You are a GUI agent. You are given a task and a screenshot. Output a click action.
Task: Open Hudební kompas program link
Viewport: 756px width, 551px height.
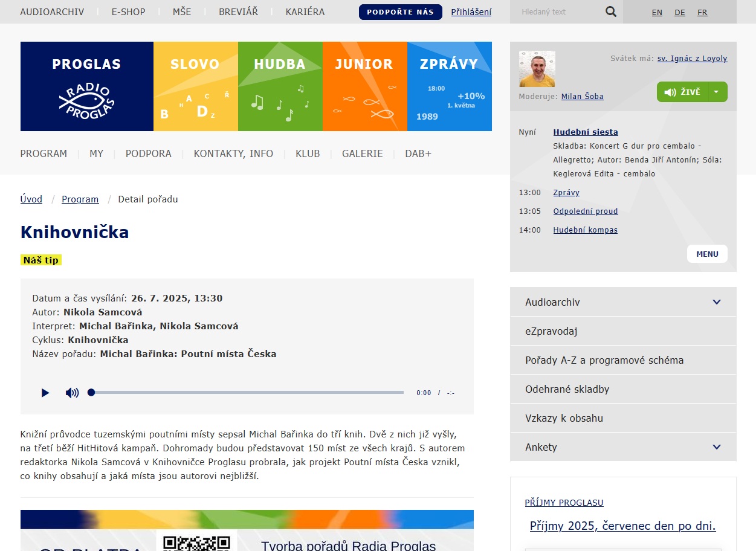tap(586, 230)
